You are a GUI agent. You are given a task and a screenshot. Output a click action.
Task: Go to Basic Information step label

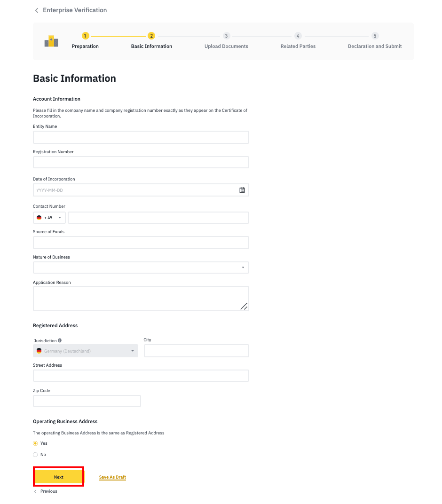click(151, 46)
